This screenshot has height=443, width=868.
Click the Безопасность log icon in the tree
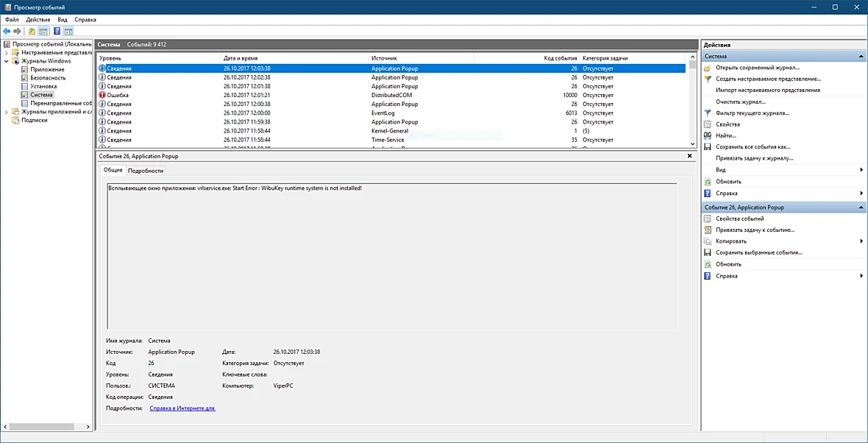point(24,78)
